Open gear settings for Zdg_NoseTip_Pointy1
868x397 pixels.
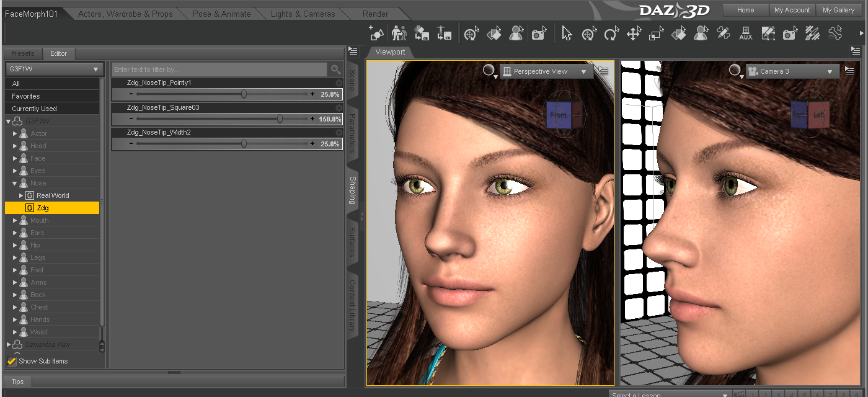click(x=339, y=83)
